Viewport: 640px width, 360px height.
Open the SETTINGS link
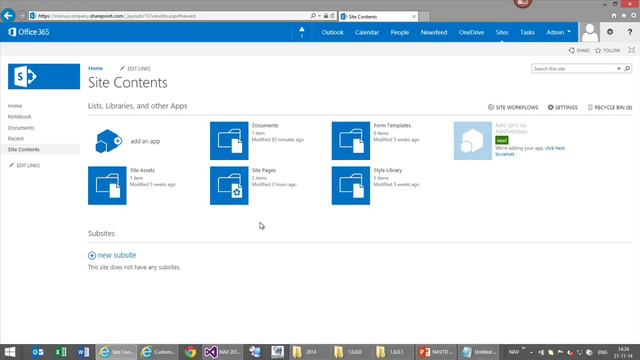coord(562,107)
